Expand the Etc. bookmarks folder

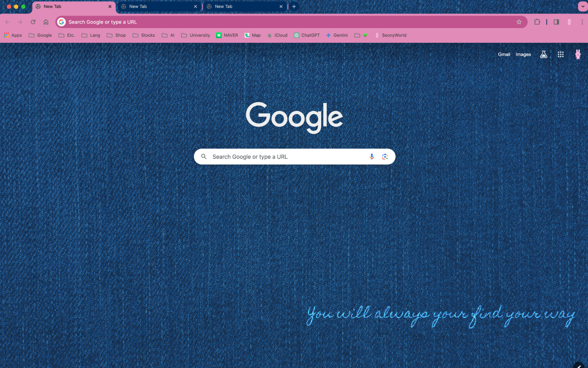pos(67,35)
